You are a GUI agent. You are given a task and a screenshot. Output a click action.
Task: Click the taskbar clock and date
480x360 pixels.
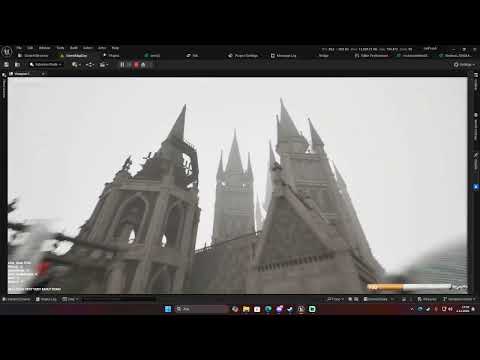pyautogui.click(x=463, y=309)
